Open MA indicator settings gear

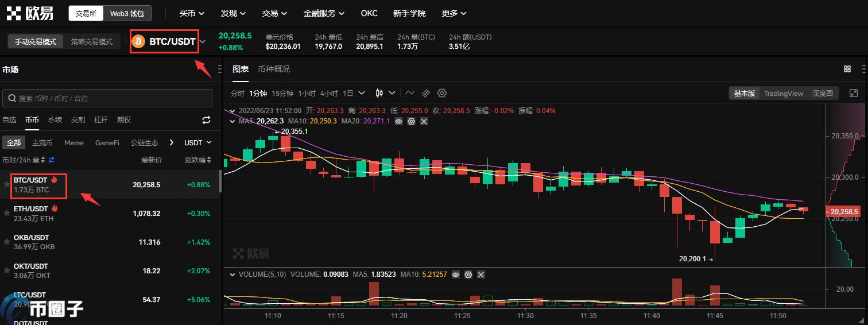(x=412, y=121)
